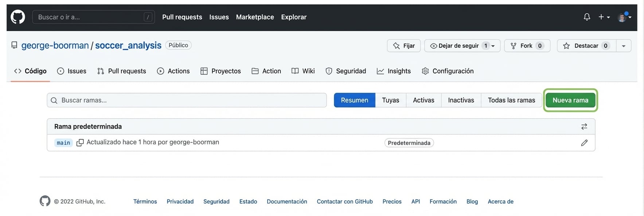Pin the repository with Fijar
Screen dimensions: 644x216
(x=403, y=46)
